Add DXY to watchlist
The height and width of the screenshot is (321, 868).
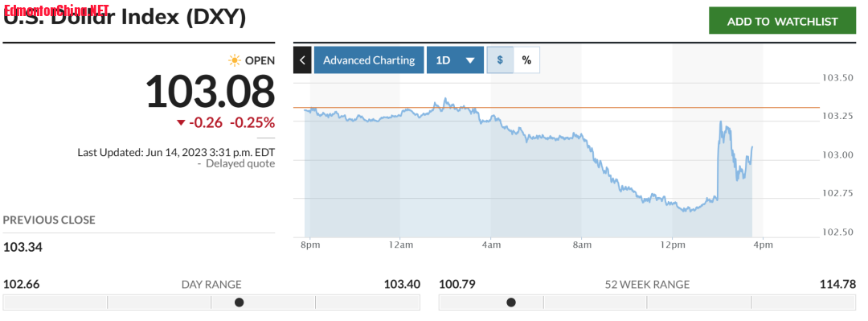coord(782,21)
